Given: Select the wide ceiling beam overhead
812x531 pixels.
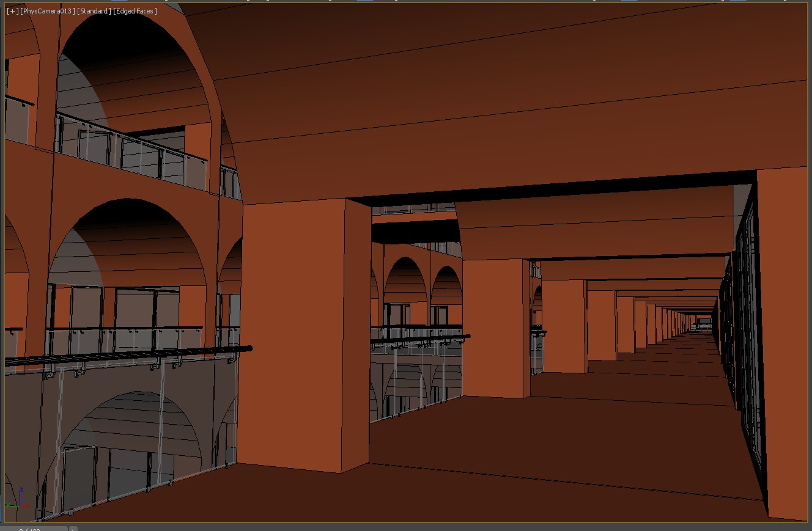Looking at the screenshot, I should coord(489,122).
